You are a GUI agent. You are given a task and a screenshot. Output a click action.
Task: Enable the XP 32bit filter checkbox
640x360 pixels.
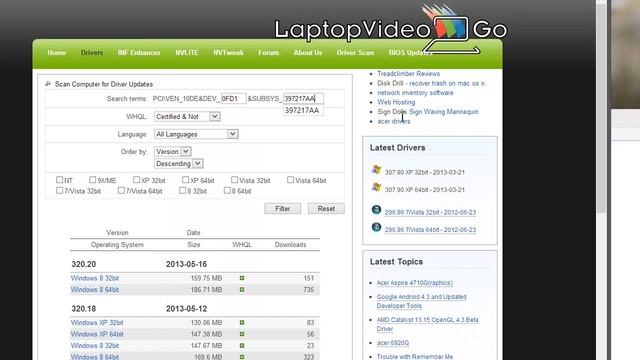tap(136, 180)
